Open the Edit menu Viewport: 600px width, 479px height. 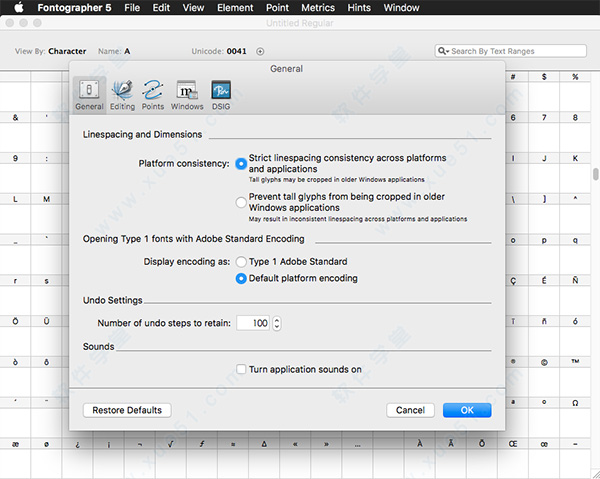click(161, 8)
